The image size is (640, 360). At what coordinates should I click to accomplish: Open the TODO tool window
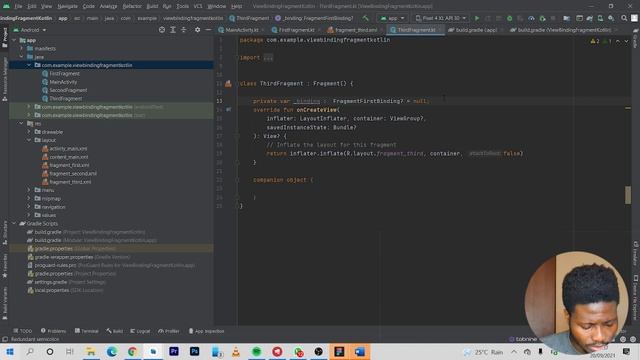click(x=23, y=331)
